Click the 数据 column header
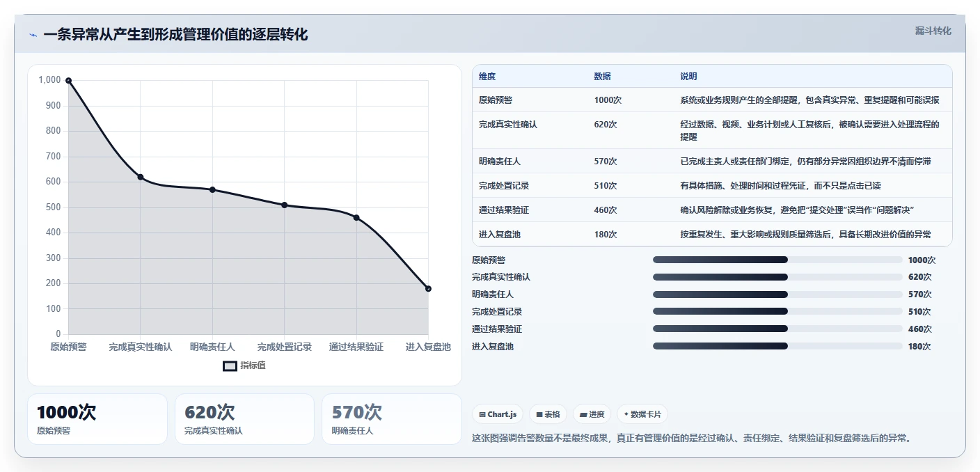This screenshot has width=980, height=472. click(x=602, y=77)
